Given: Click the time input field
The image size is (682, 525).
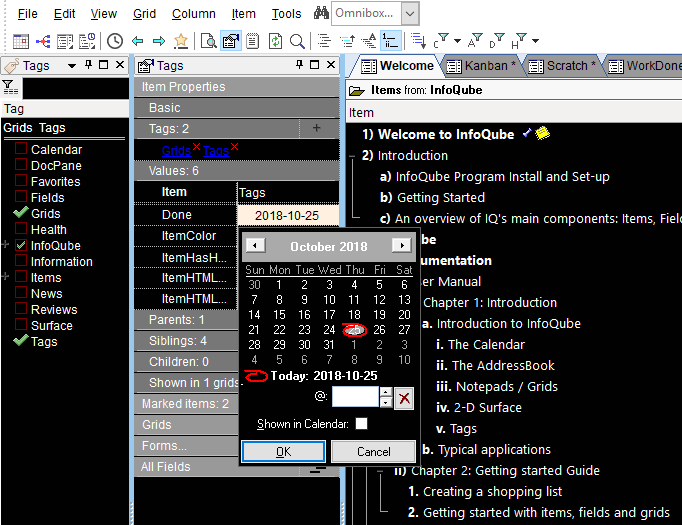Looking at the screenshot, I should 355,397.
